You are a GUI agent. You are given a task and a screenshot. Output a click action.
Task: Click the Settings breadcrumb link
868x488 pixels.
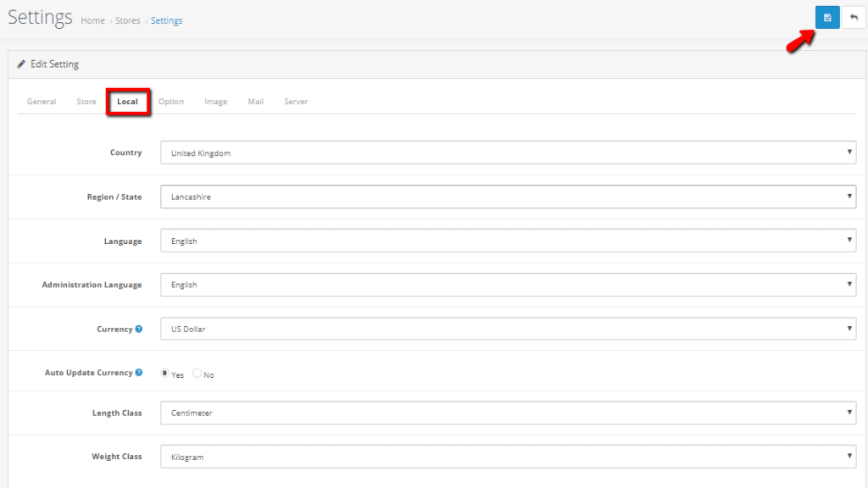tap(167, 20)
